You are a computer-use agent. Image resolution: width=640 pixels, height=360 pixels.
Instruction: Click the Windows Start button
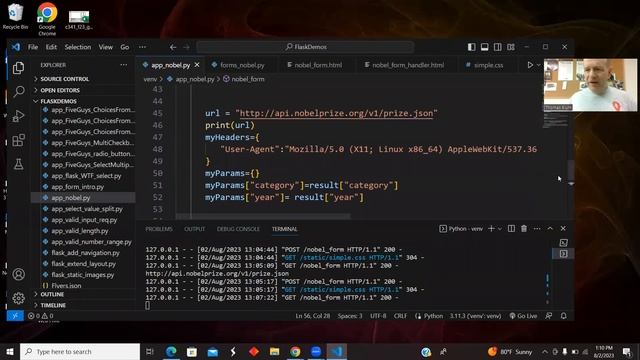pyautogui.click(x=10, y=351)
